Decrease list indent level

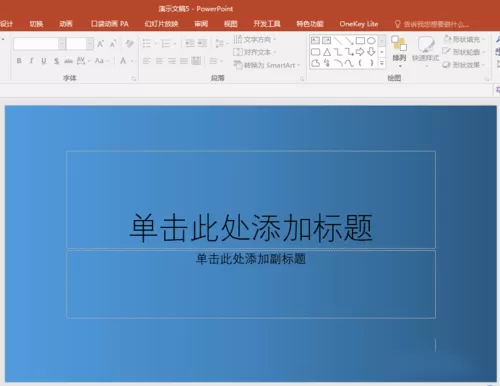pos(190,43)
